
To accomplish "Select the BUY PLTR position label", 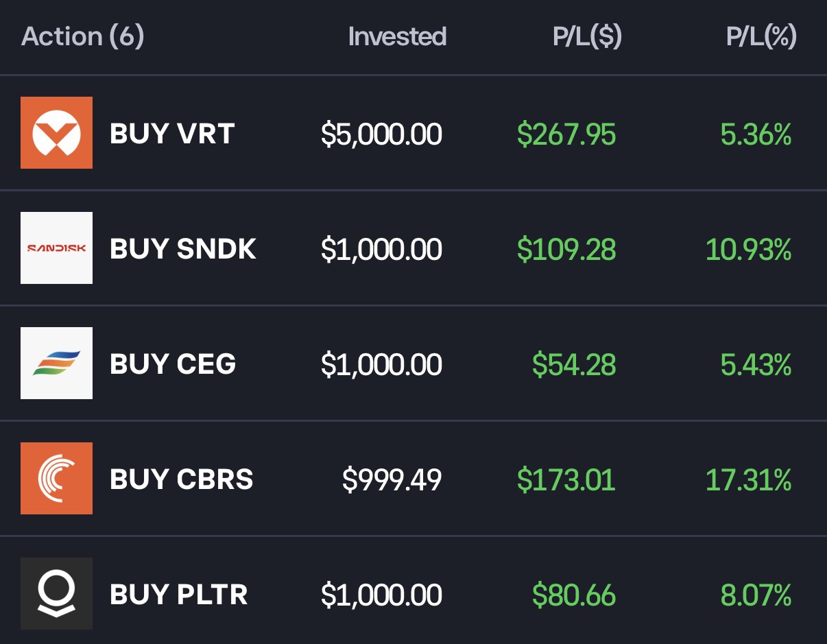I will 179,595.
